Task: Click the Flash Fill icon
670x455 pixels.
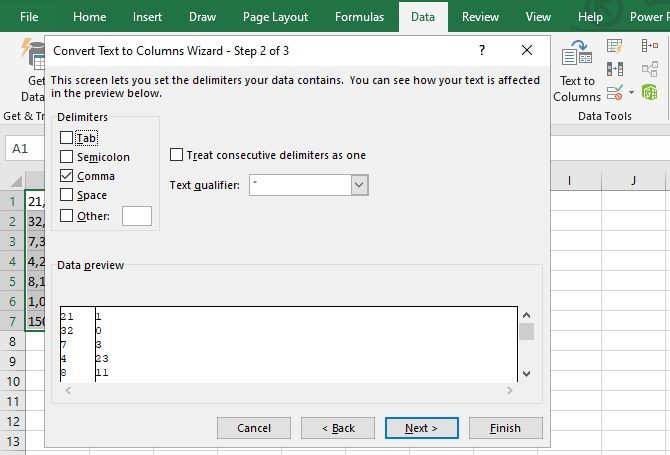Action: 615,46
